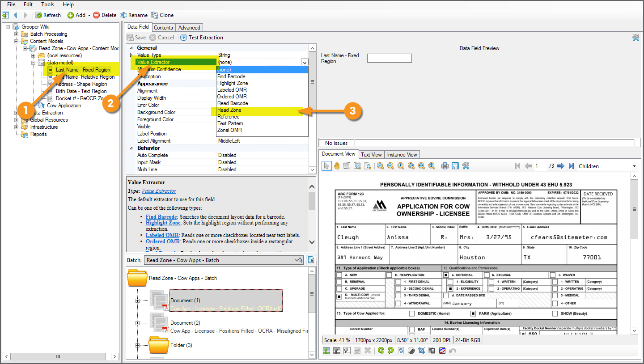644x364 pixels.
Task: Open the Value Extractor dropdown arrow
Action: click(x=305, y=63)
